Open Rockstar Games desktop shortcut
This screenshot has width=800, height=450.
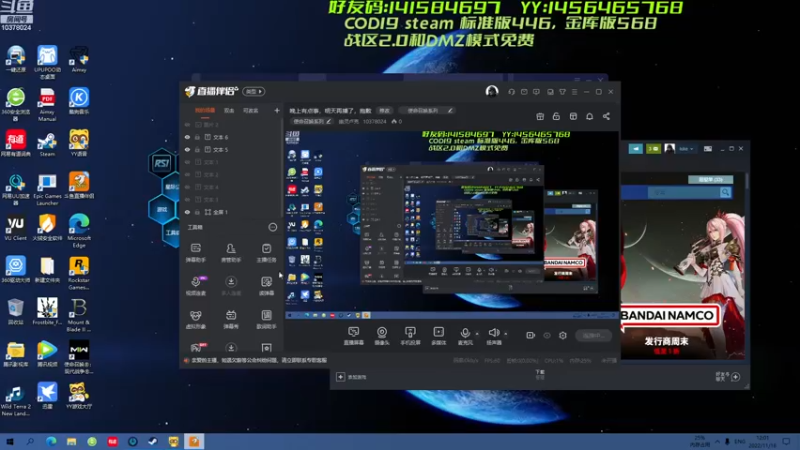[79, 273]
